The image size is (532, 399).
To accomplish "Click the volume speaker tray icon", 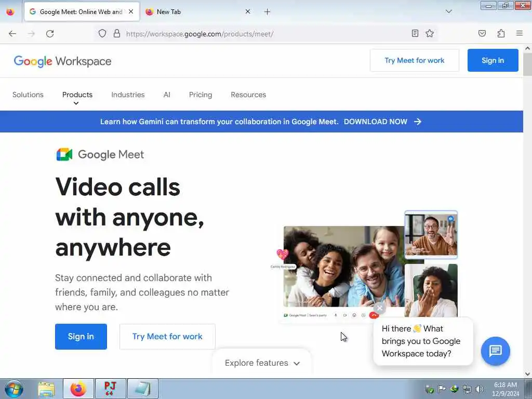I will (x=479, y=389).
